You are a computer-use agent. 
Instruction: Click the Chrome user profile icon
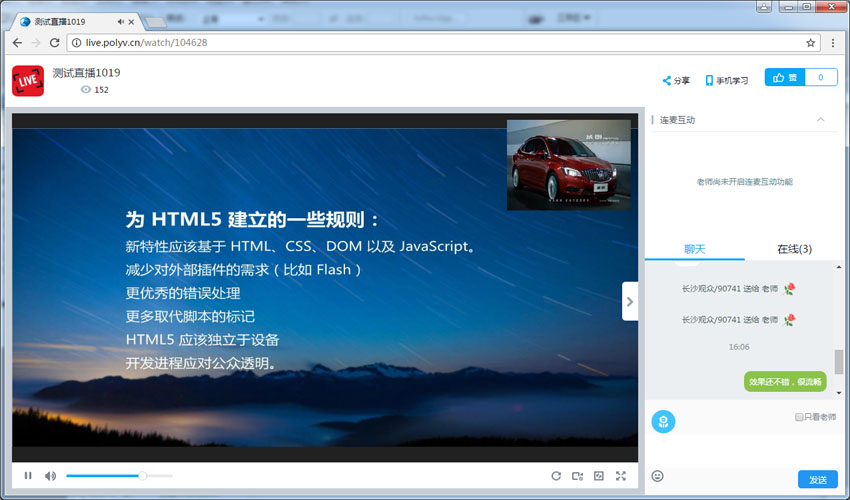[x=764, y=7]
